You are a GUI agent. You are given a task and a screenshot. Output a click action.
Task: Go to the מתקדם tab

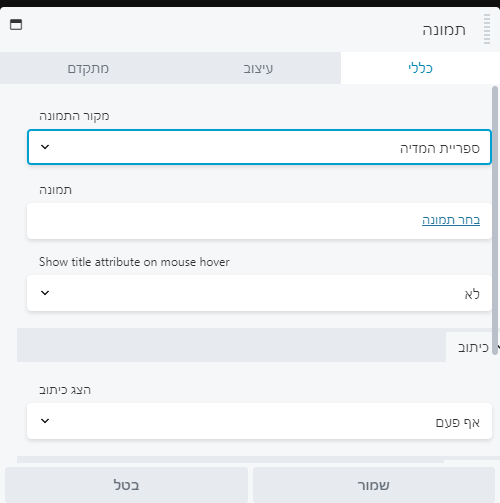point(88,68)
